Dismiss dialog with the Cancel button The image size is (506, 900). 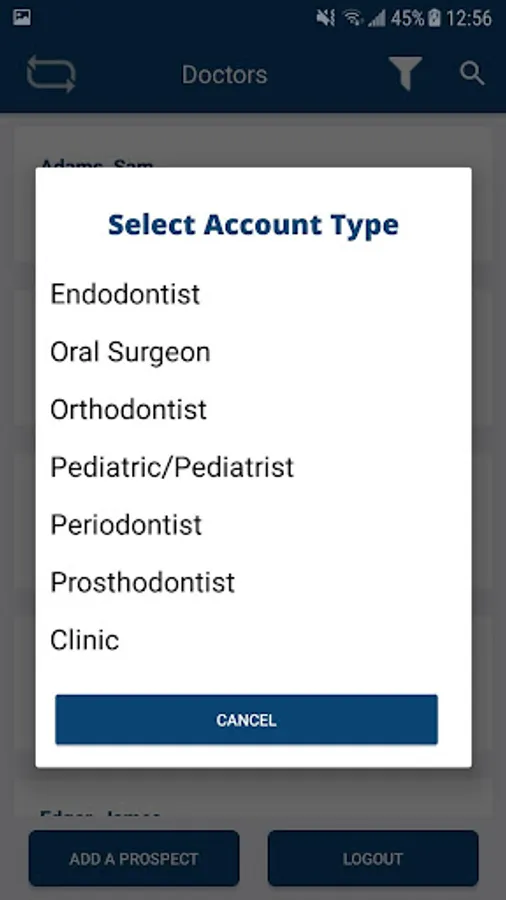click(x=246, y=720)
